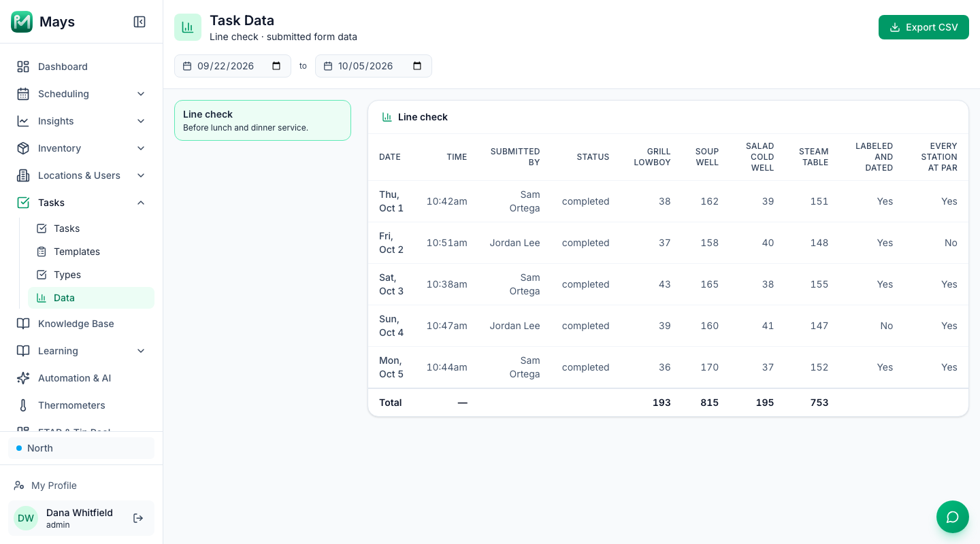Open Types under Tasks

coord(91,275)
